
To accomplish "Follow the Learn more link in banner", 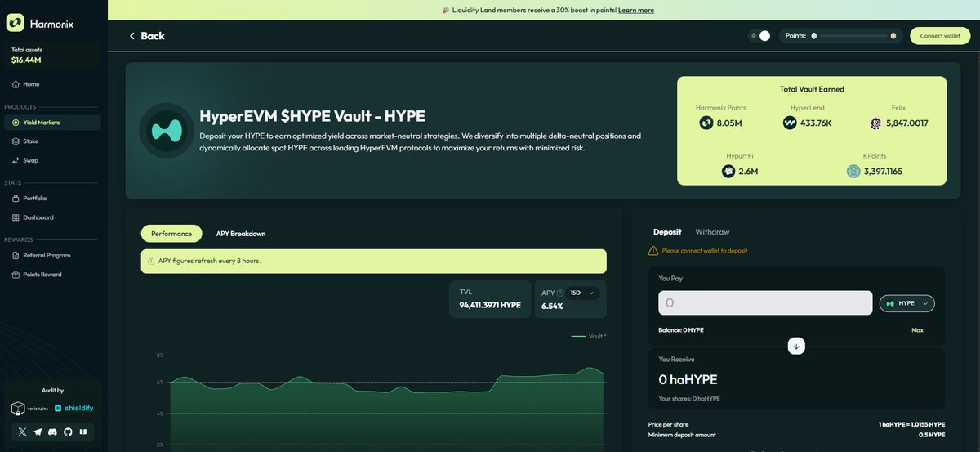I will click(x=636, y=11).
